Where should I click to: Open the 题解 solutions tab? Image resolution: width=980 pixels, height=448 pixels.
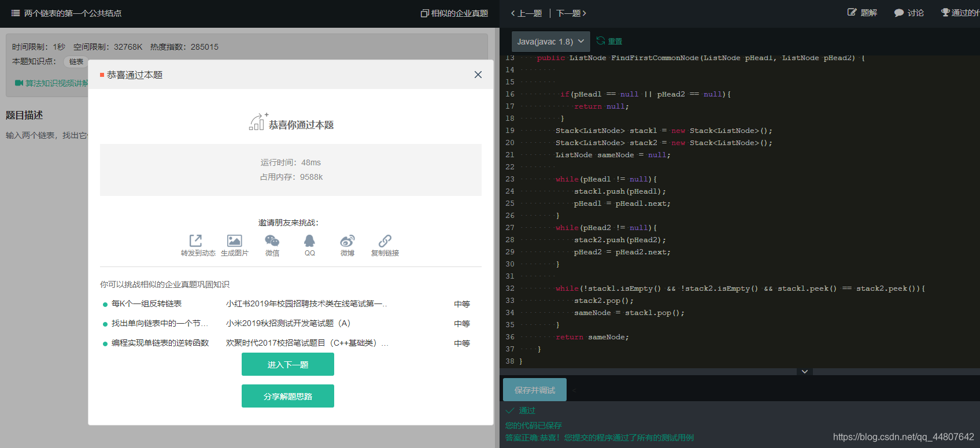tap(862, 13)
